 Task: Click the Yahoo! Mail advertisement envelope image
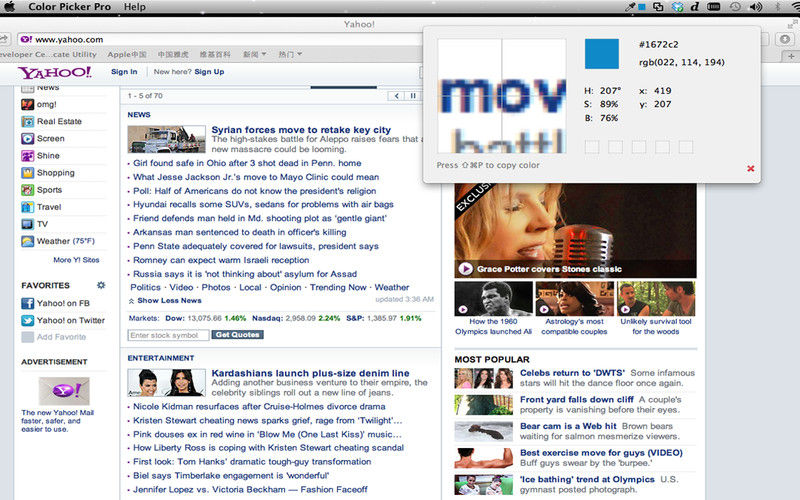coord(64,391)
